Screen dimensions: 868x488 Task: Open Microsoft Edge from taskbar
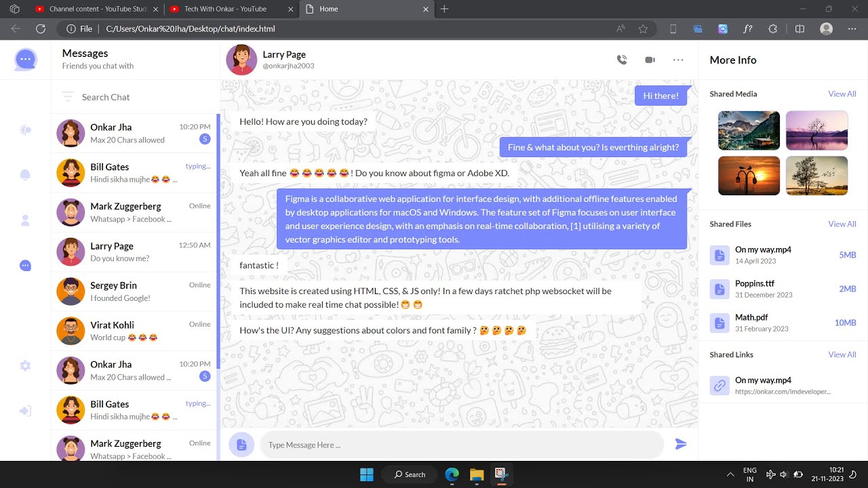coord(452,474)
